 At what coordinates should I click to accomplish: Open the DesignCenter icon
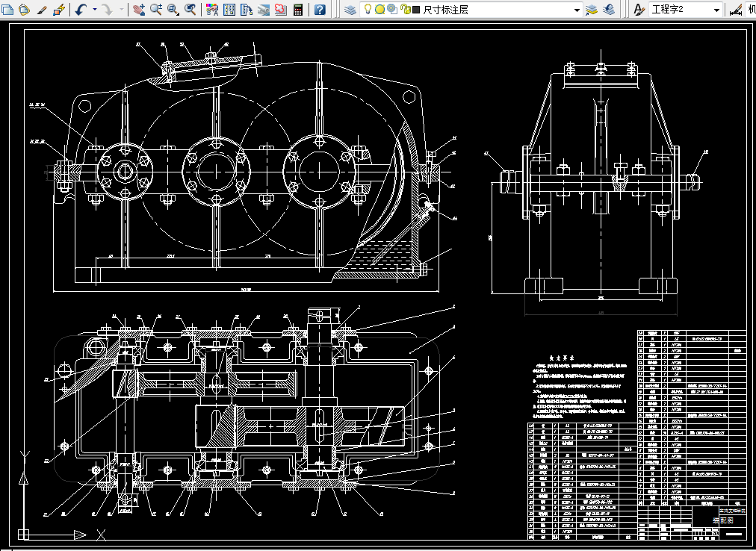(229, 10)
